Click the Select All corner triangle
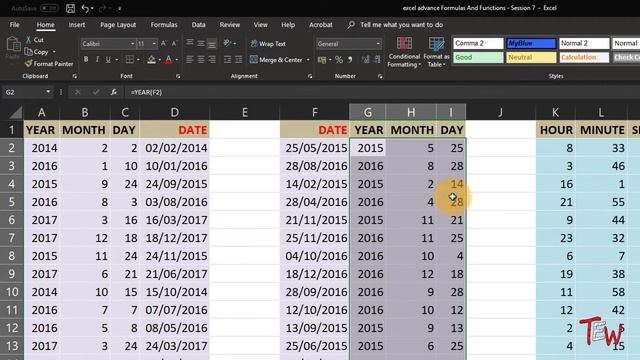This screenshot has width=640, height=360. tap(15, 112)
